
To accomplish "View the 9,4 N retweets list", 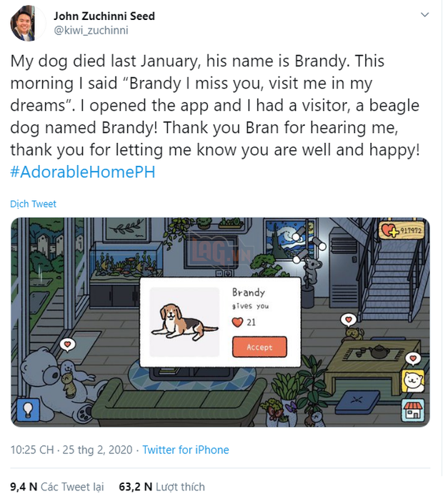I will coord(56,487).
